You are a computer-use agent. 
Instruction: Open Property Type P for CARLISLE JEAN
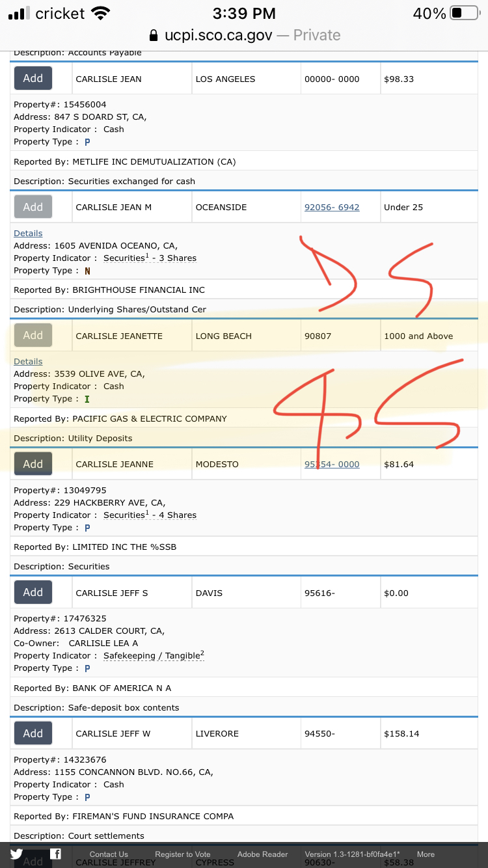click(87, 142)
